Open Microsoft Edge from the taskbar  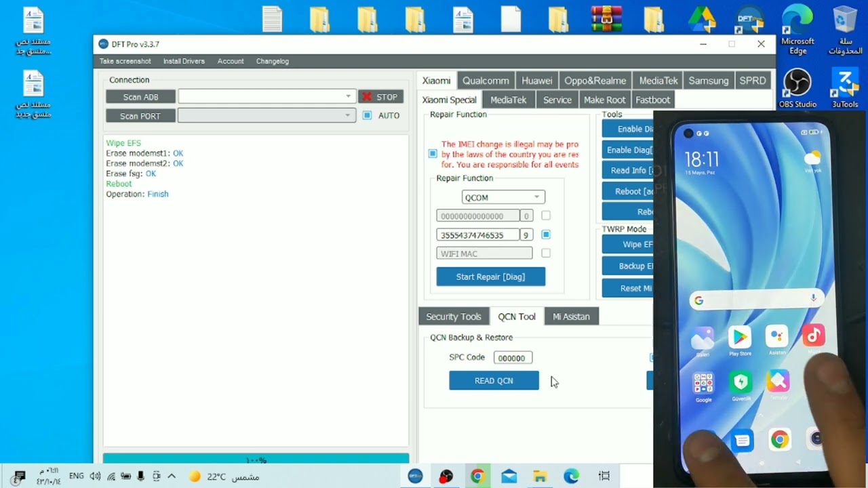(572, 476)
